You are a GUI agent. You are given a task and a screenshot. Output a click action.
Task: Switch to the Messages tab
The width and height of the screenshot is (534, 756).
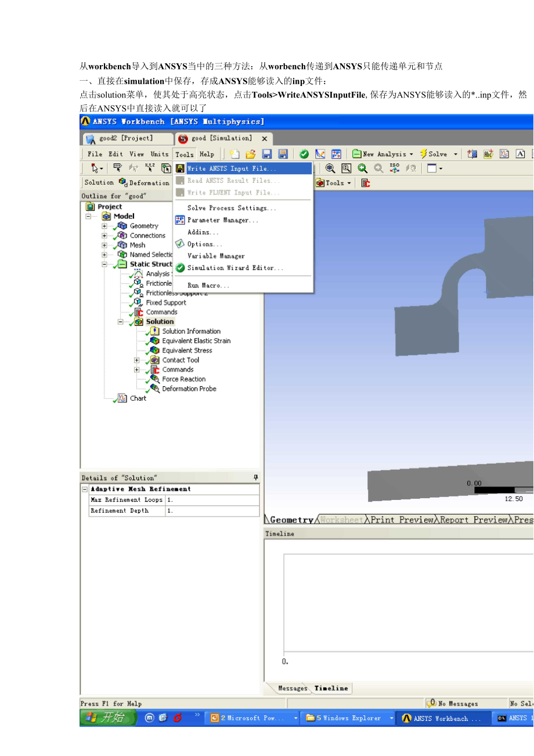(x=292, y=688)
